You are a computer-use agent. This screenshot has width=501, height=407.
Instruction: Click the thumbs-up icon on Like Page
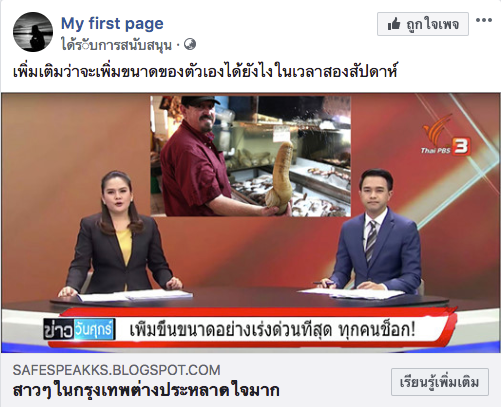pos(394,24)
